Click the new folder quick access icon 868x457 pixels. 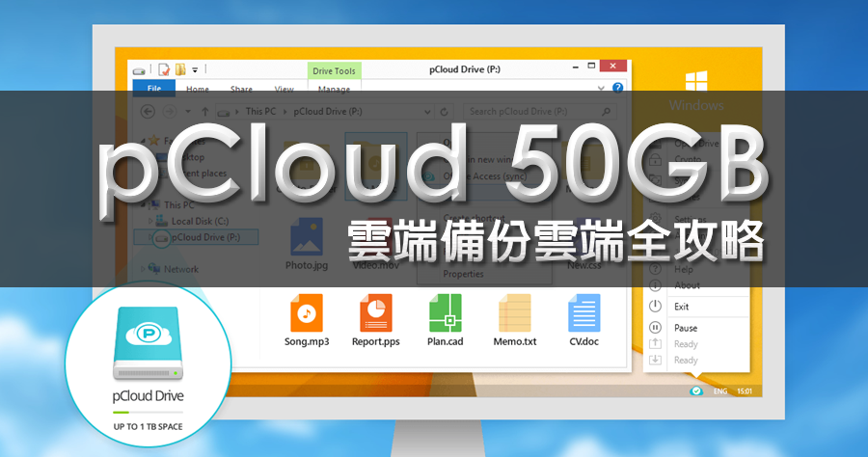pos(180,69)
